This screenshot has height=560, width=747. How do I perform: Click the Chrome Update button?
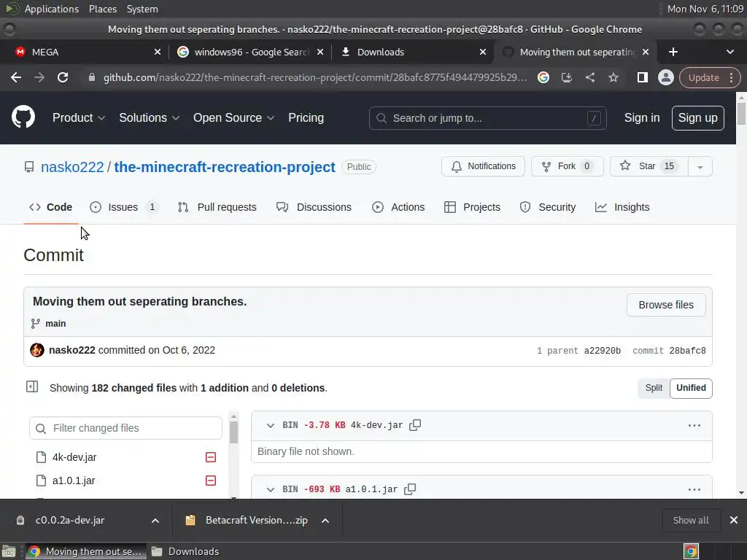click(709, 77)
